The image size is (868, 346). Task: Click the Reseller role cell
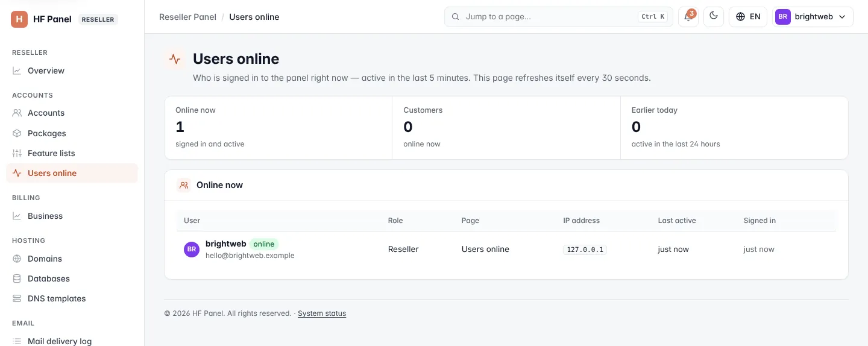coord(403,249)
